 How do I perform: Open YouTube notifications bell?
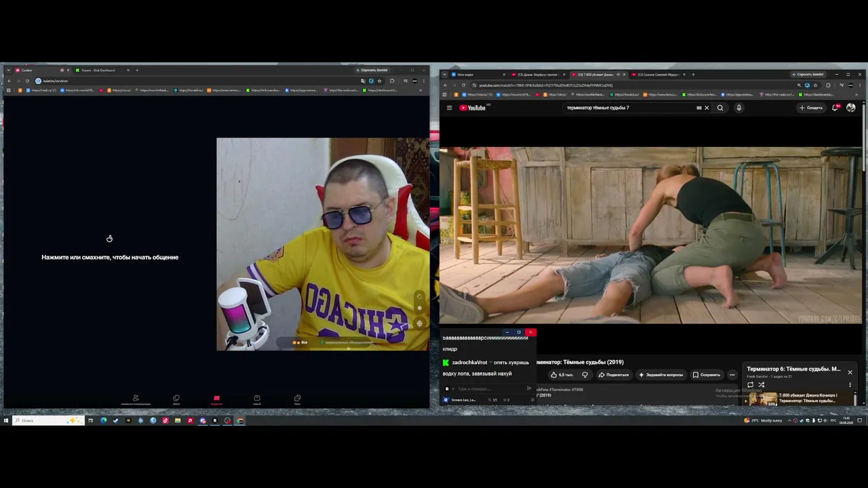coord(835,108)
